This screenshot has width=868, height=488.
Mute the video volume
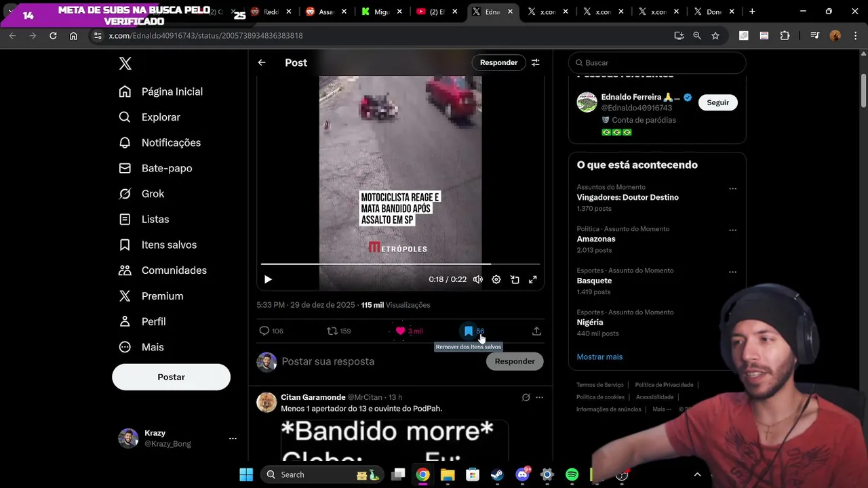coord(478,279)
